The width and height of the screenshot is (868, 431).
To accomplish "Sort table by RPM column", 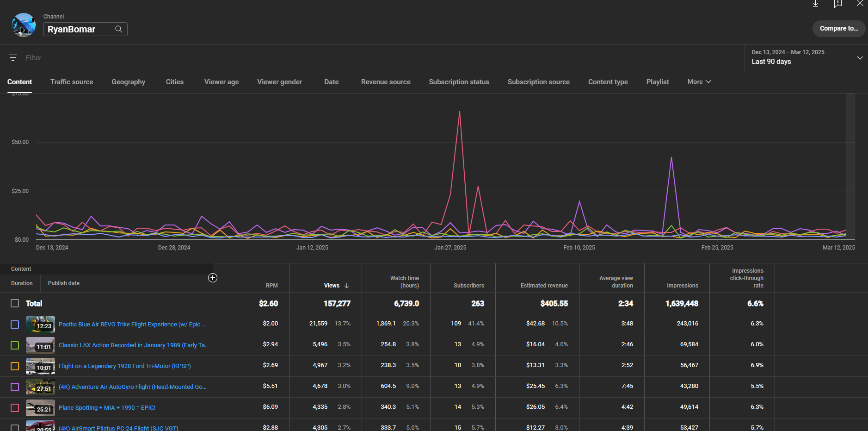I will 272,286.
